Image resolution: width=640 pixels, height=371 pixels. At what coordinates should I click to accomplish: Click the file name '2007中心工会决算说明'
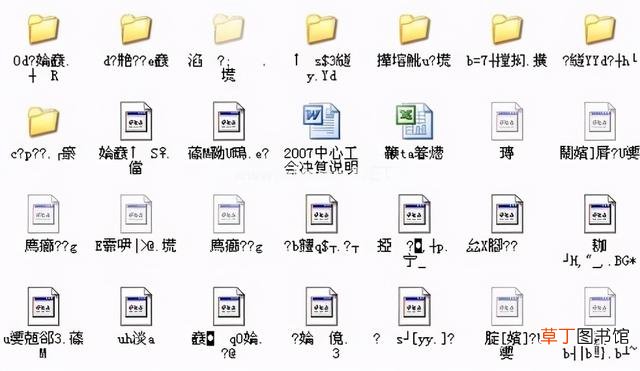(321, 160)
